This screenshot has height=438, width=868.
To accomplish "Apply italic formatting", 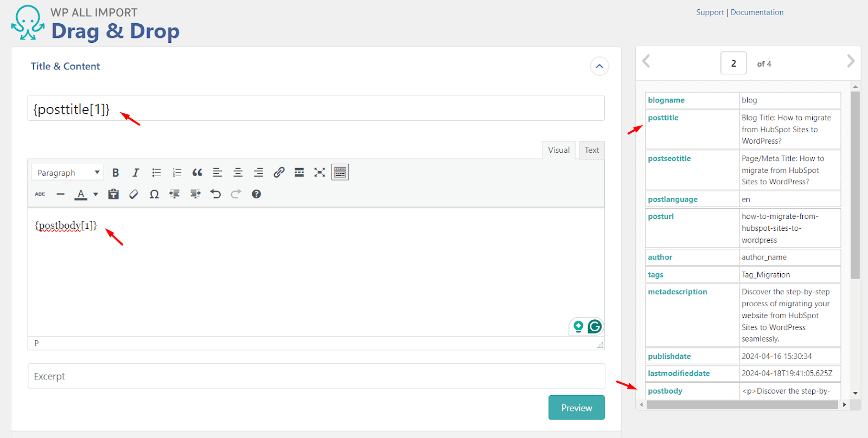I will (x=136, y=172).
